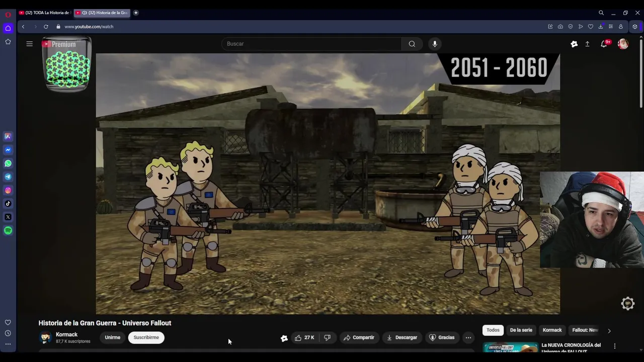Open the YouTube hamburger guide menu

click(30, 44)
